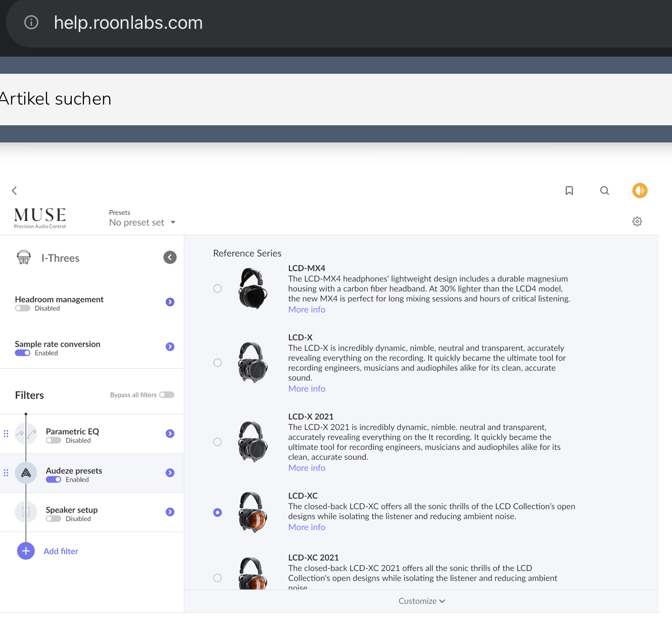
Task: Toggle the Audeze presets switch
Action: [x=54, y=479]
